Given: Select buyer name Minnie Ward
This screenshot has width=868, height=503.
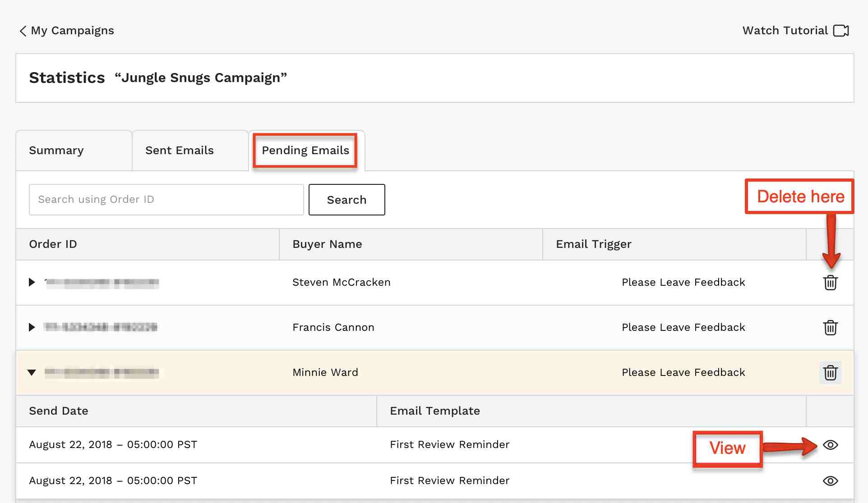Looking at the screenshot, I should click(325, 373).
